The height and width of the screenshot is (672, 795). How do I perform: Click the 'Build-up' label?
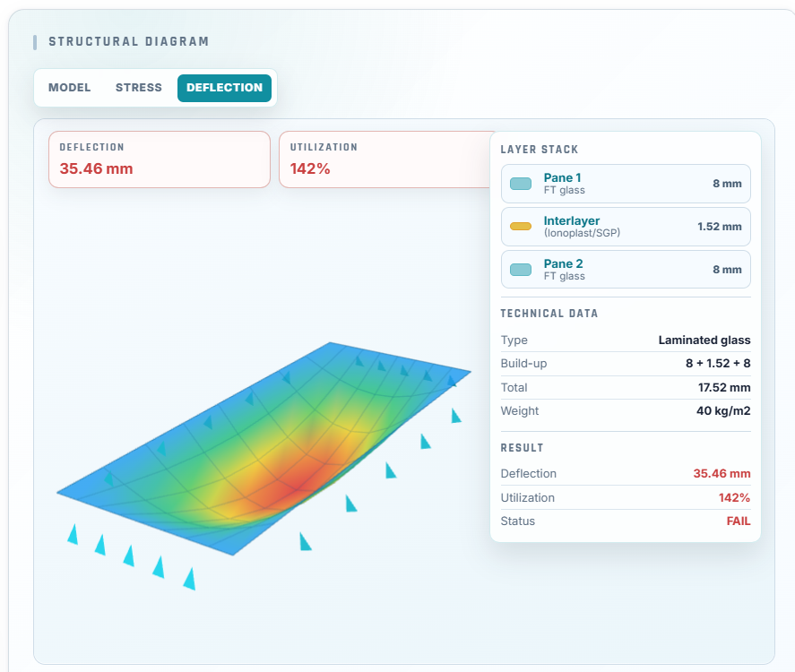tap(523, 364)
